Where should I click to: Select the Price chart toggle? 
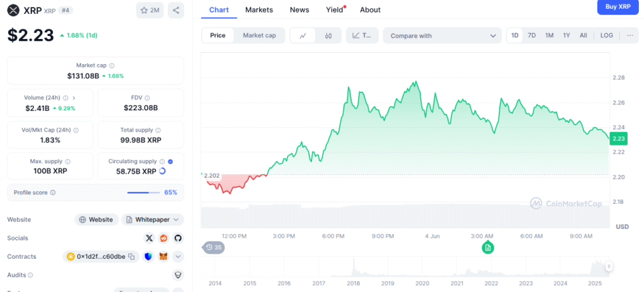tap(218, 35)
